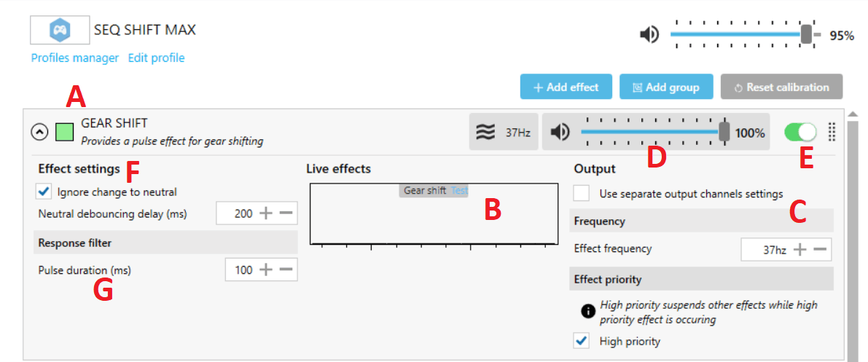Image resolution: width=868 pixels, height=362 pixels.
Task: Click the green Gear Shift color swatch
Action: click(x=65, y=132)
